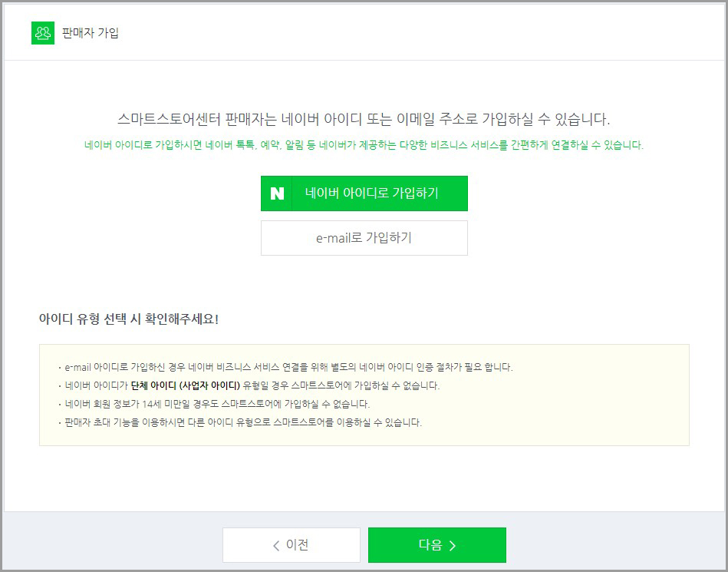Click the Naver N logo icon
The height and width of the screenshot is (572, 728).
(x=277, y=193)
